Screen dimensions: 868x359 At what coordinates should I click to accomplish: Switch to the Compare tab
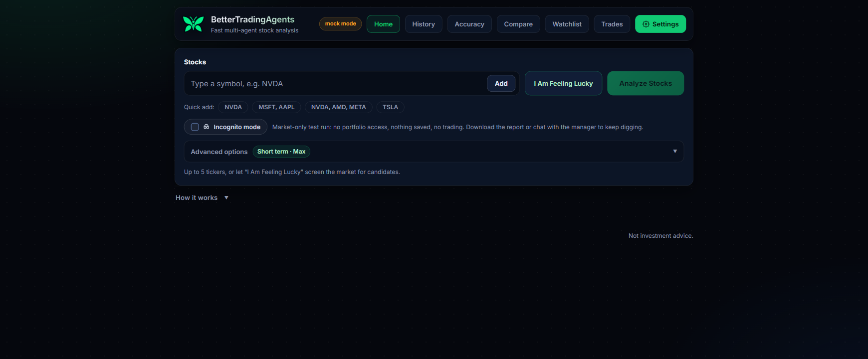[x=518, y=24]
